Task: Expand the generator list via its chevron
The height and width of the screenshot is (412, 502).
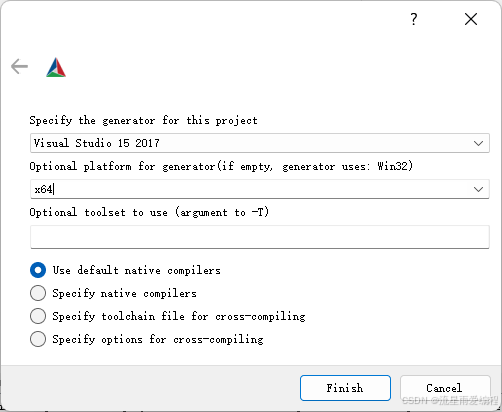Action: (478, 143)
